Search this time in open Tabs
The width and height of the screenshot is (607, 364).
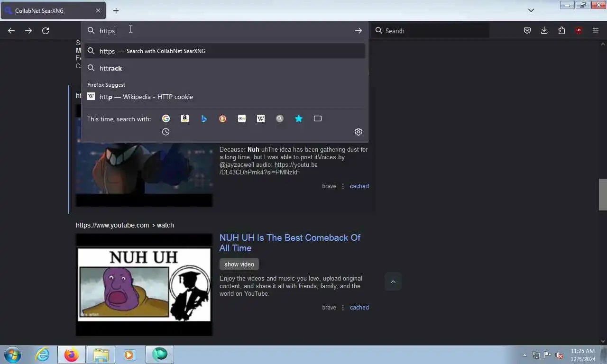pyautogui.click(x=318, y=118)
